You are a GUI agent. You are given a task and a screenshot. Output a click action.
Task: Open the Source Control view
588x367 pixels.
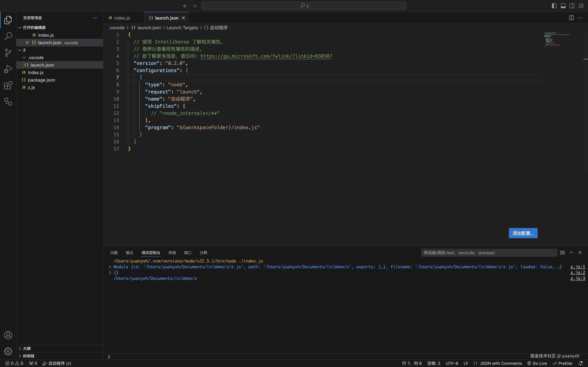tap(8, 53)
